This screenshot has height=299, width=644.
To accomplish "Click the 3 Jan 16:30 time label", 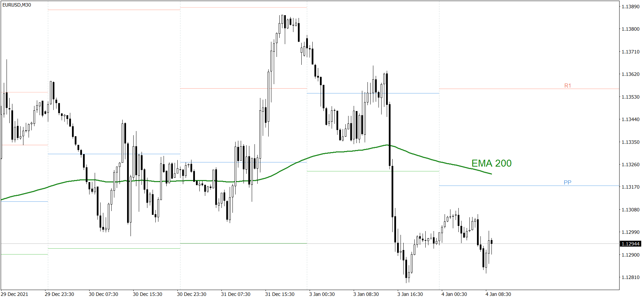I will pos(410,294).
